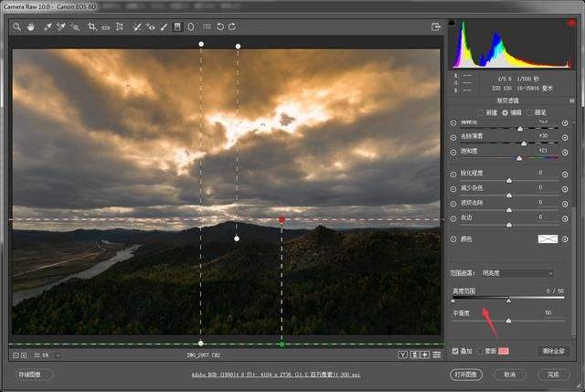Click the plus icon for 颜色
This screenshot has width=585, height=392.
click(x=565, y=239)
